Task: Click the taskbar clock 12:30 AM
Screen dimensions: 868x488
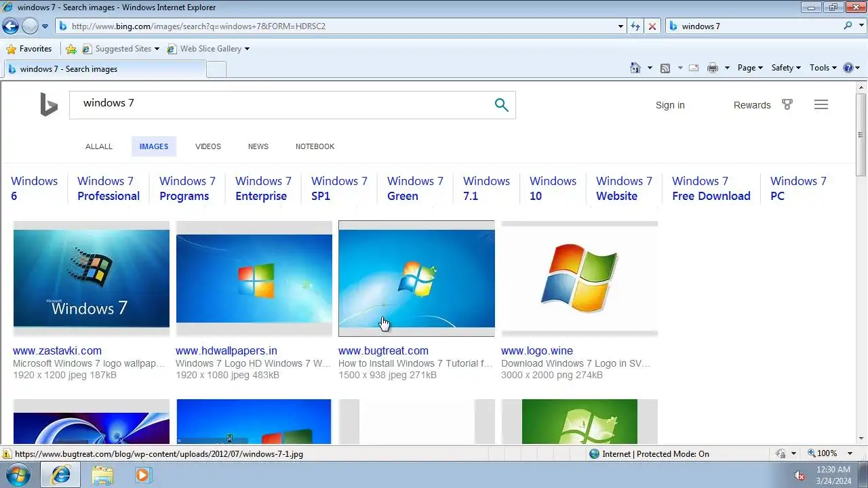Action: (833, 470)
